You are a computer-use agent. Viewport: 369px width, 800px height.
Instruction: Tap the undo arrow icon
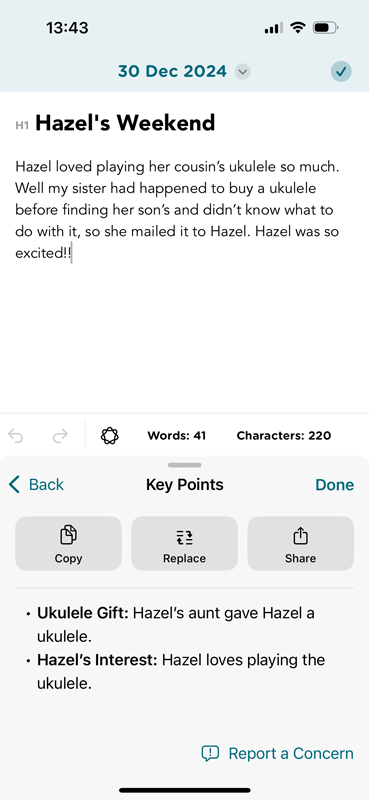[x=16, y=436]
